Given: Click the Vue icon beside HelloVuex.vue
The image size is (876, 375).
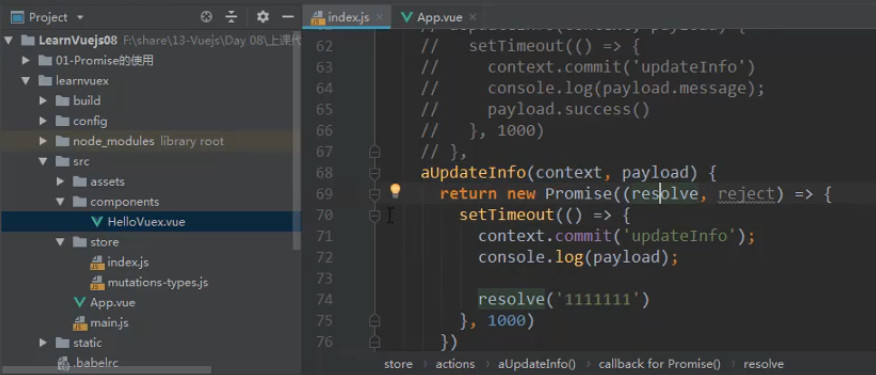Looking at the screenshot, I should point(98,222).
